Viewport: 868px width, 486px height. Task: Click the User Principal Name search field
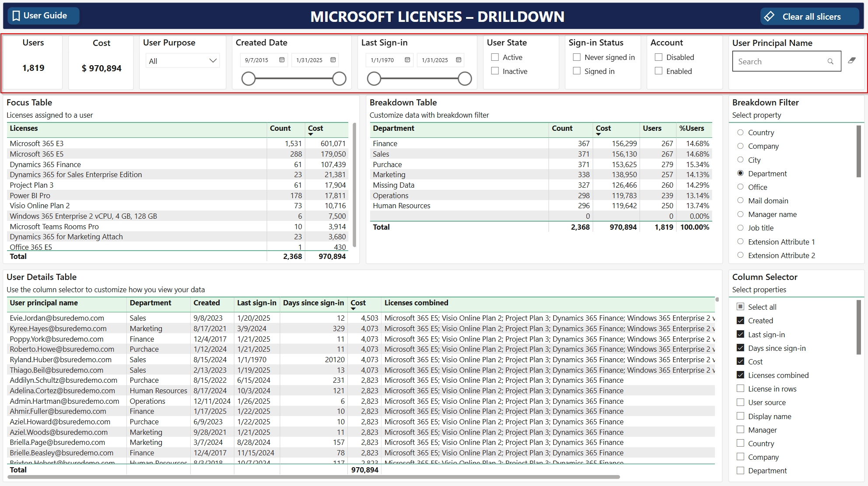click(780, 62)
